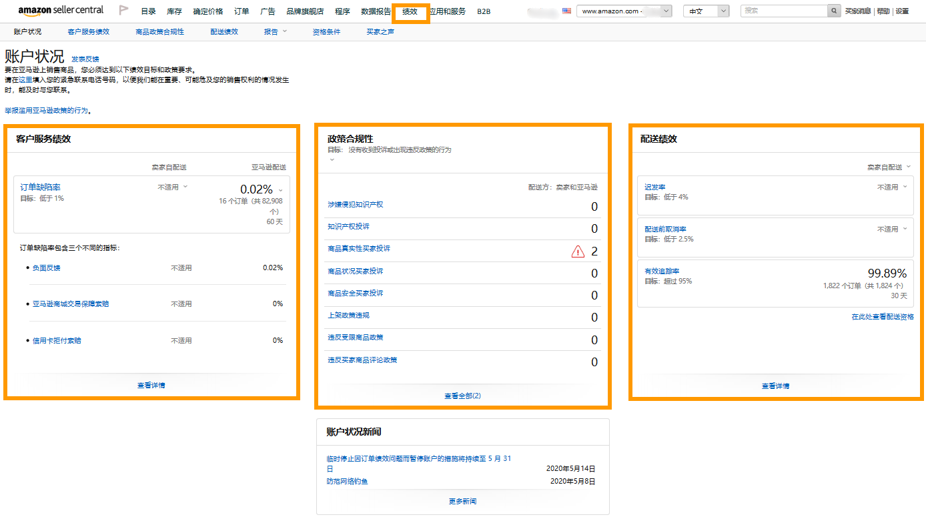Expand the 政策合规性 target description chevron
This screenshot has width=926, height=521.
click(x=332, y=160)
